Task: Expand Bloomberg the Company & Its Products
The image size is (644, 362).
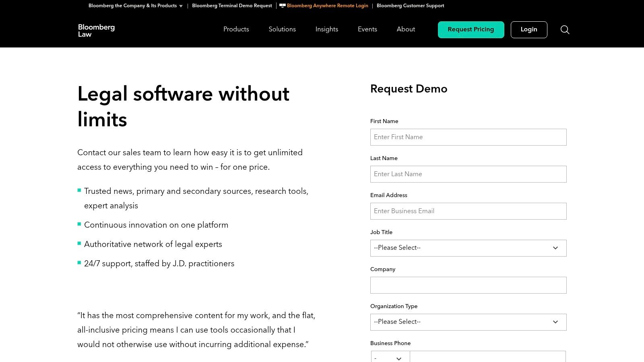Action: pyautogui.click(x=136, y=6)
